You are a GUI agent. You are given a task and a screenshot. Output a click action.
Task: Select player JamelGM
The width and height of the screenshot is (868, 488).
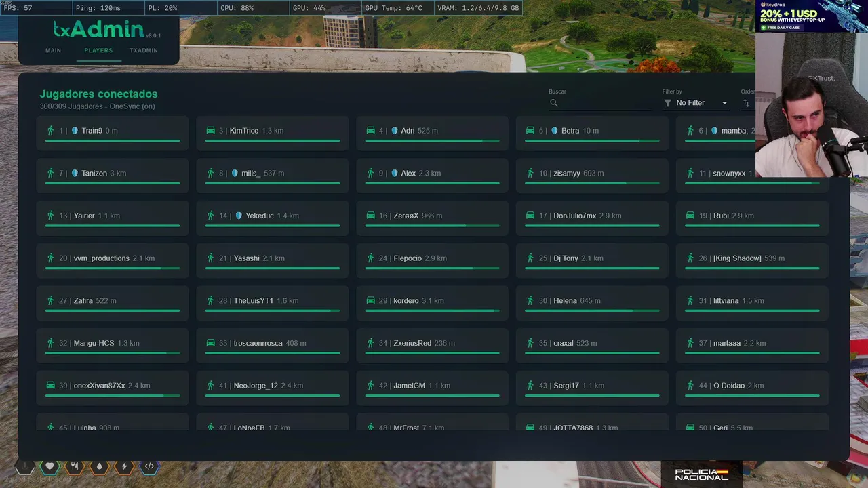(x=433, y=388)
